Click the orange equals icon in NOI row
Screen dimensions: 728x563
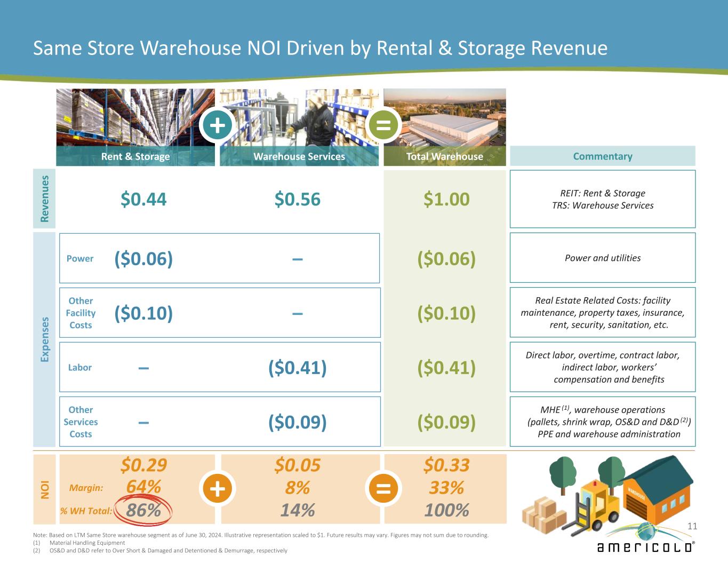click(x=383, y=488)
